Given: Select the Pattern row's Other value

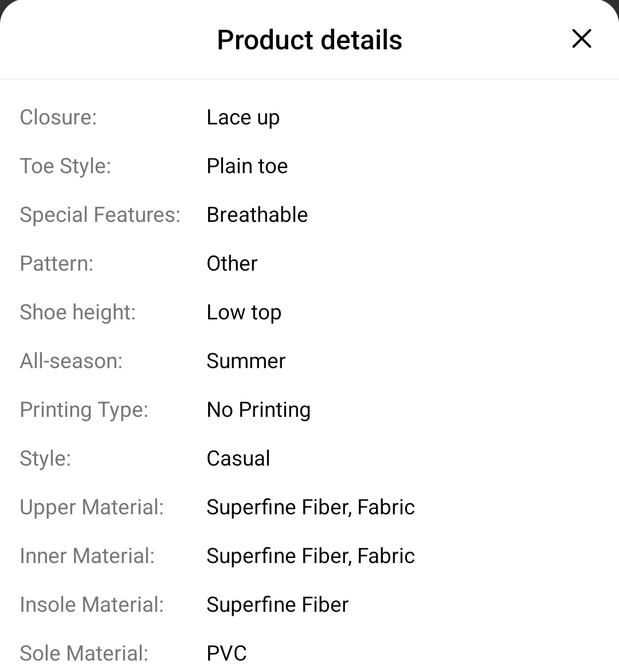Looking at the screenshot, I should click(232, 264).
